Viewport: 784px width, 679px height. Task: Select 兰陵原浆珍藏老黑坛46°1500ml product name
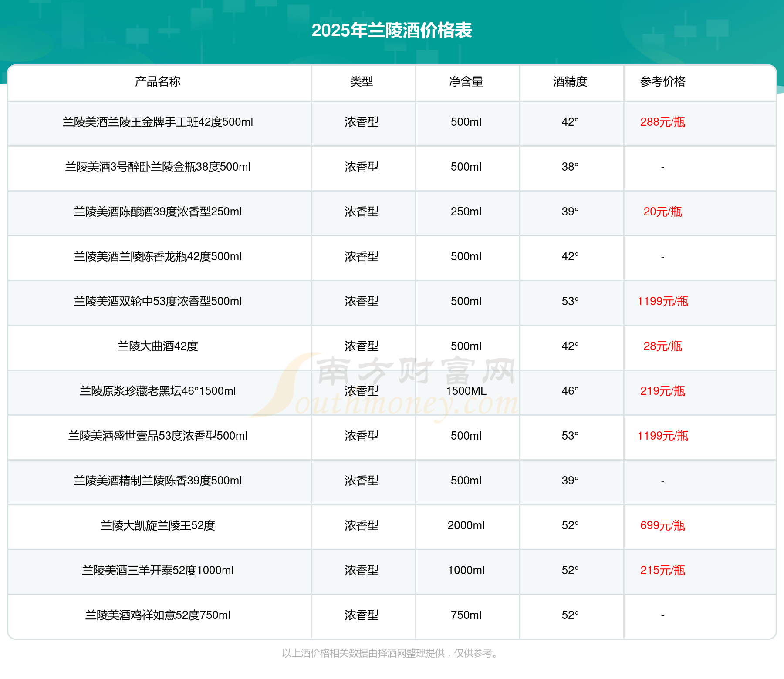pyautogui.click(x=158, y=391)
